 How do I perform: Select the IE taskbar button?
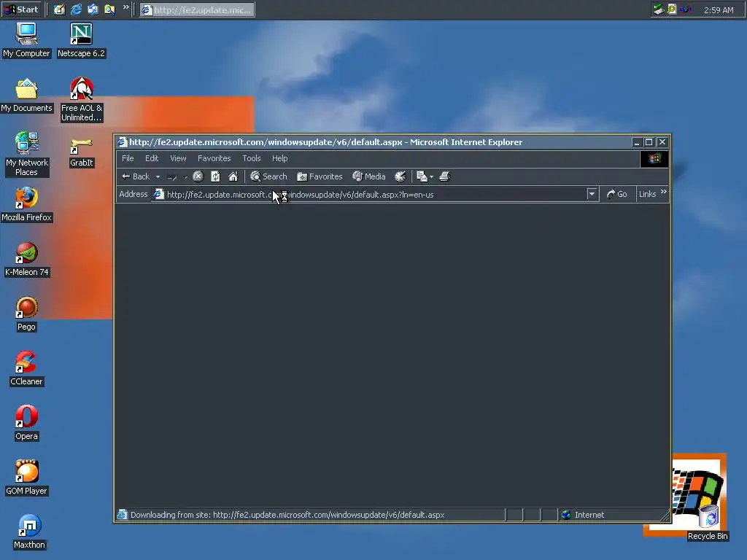tap(197, 9)
